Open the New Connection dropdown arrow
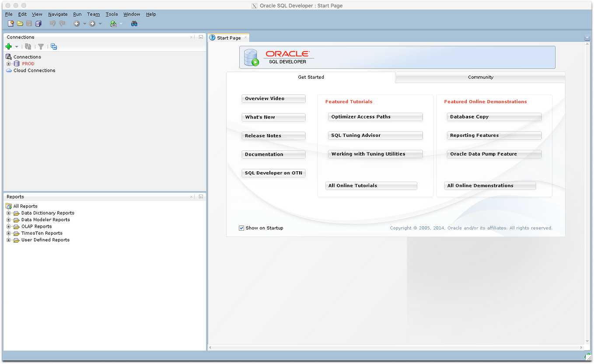This screenshot has height=364, width=594. [17, 46]
